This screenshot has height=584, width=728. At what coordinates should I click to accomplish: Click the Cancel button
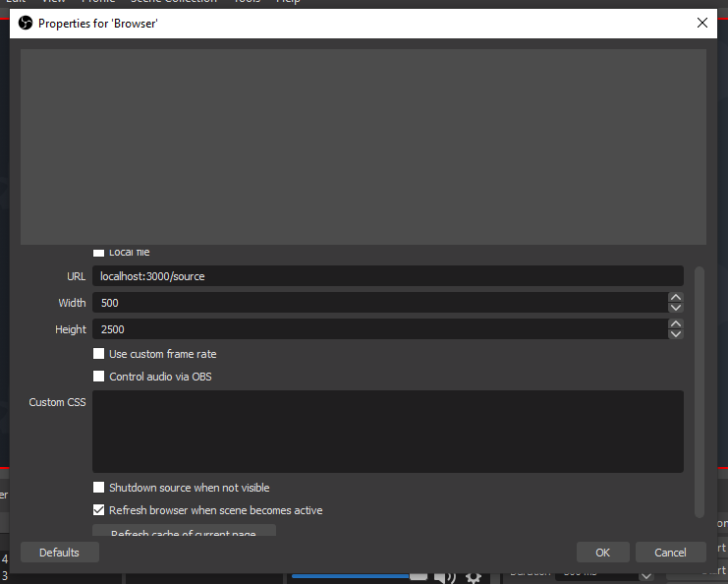point(670,552)
